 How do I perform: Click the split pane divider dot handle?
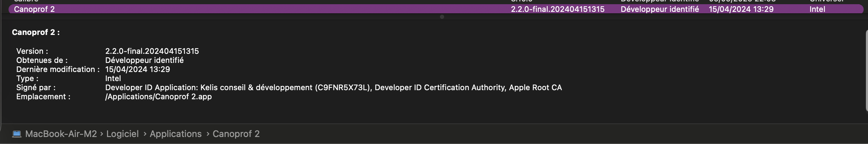[442, 17]
